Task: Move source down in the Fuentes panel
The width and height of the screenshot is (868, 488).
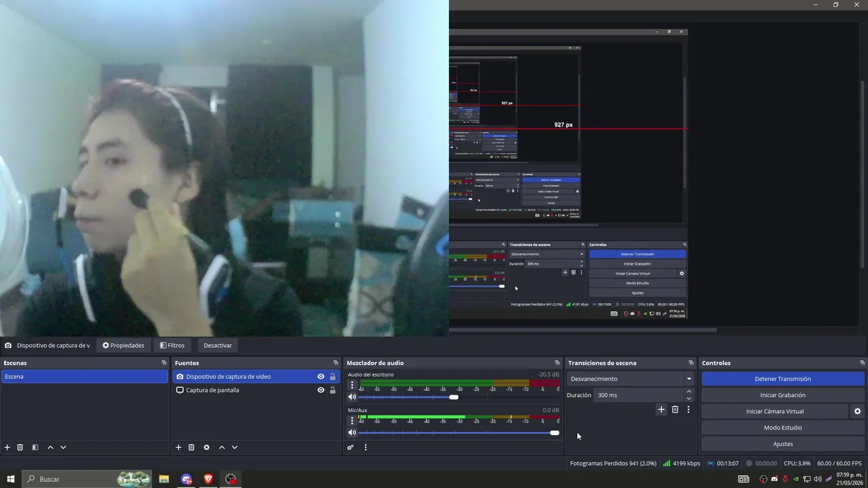Action: pos(235,447)
